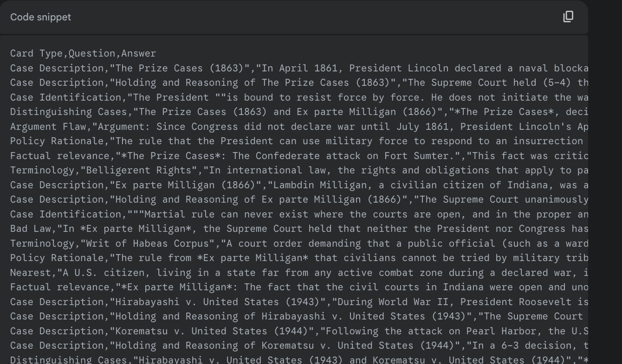Click the Case Description line "Korematsu v. United States (1944)"

(299, 331)
